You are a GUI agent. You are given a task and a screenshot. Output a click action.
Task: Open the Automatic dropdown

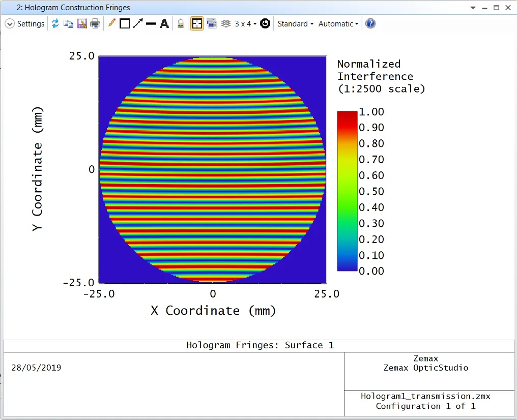[x=338, y=24]
